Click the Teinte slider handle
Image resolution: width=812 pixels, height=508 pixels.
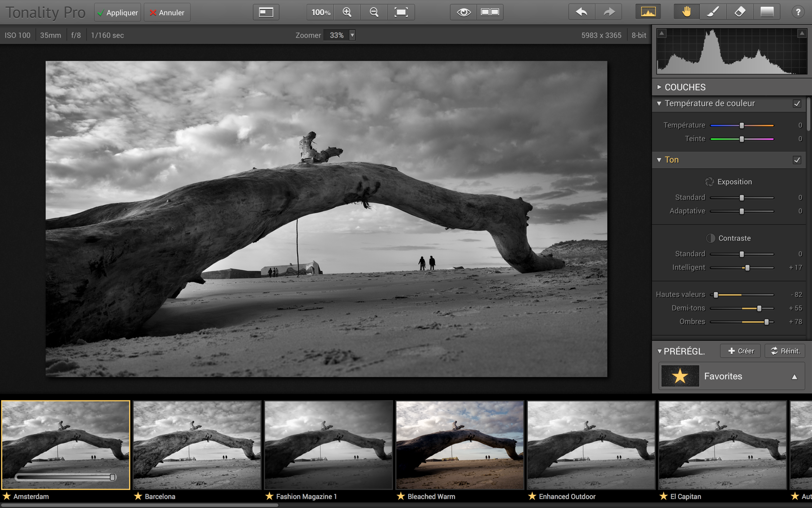click(x=742, y=139)
